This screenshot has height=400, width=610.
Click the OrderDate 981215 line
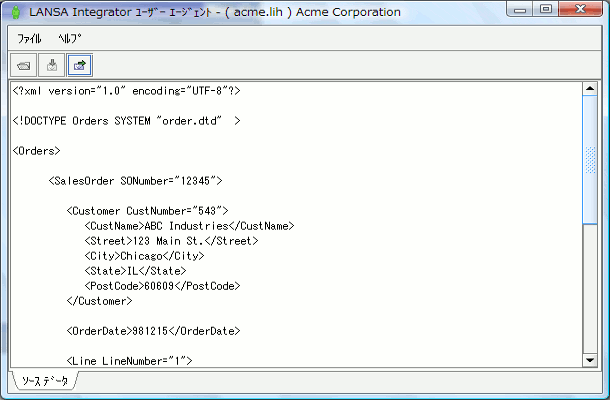[x=153, y=331]
